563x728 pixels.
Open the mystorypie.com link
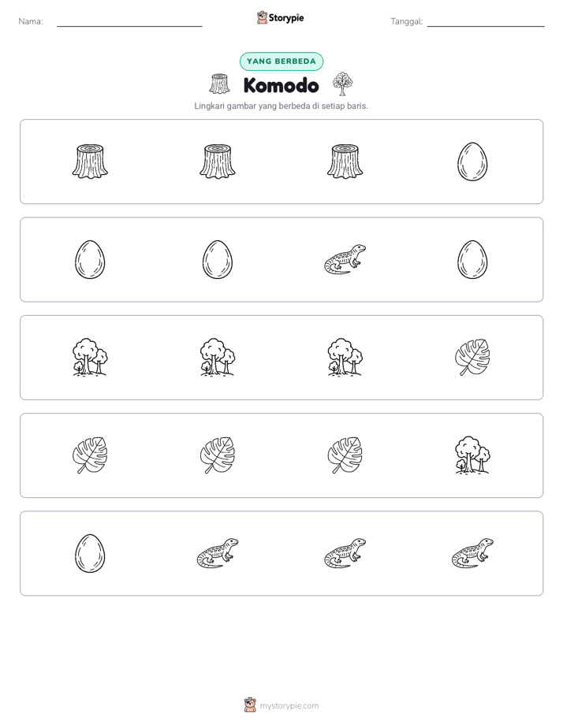(289, 706)
